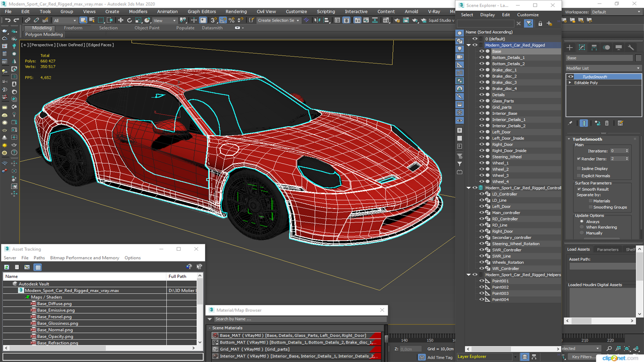Open the Rendering menu
The width and height of the screenshot is (644, 362).
point(236,12)
